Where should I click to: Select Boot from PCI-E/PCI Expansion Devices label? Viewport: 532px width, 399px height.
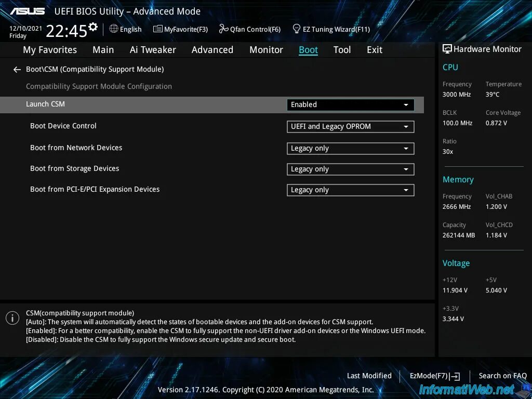click(95, 189)
